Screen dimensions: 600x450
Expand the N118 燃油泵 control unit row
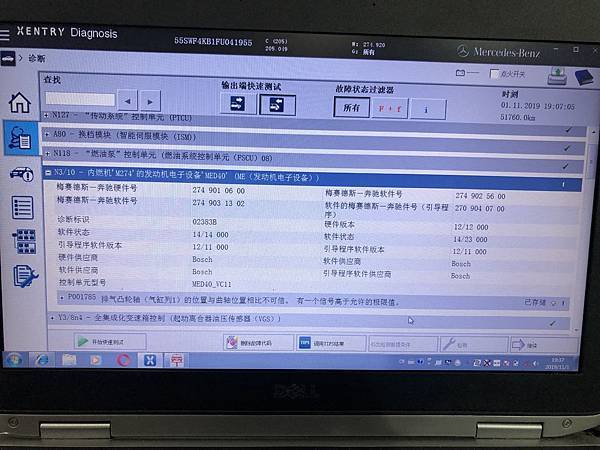tap(47, 153)
